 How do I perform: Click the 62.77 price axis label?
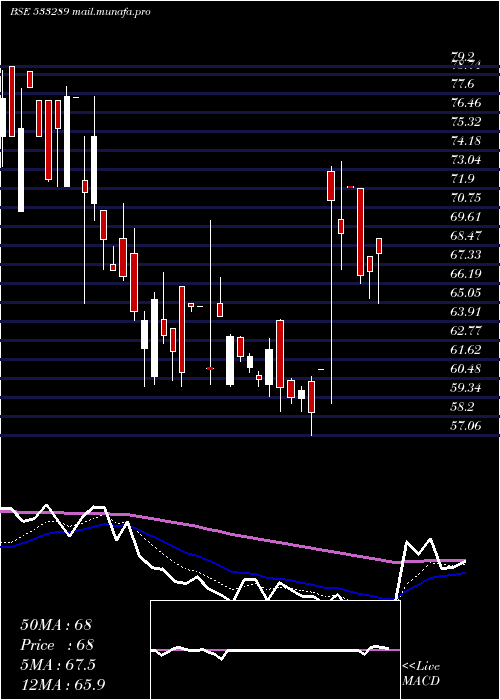[466, 331]
